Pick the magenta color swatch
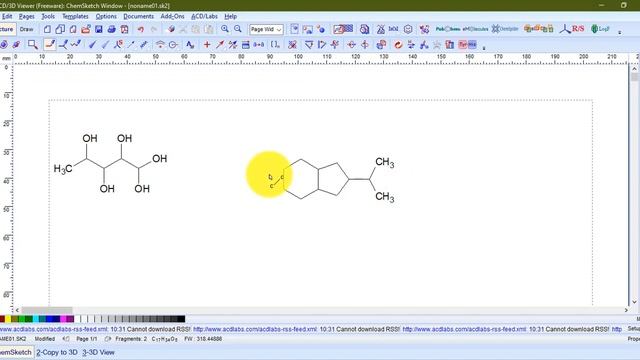 coord(63,319)
